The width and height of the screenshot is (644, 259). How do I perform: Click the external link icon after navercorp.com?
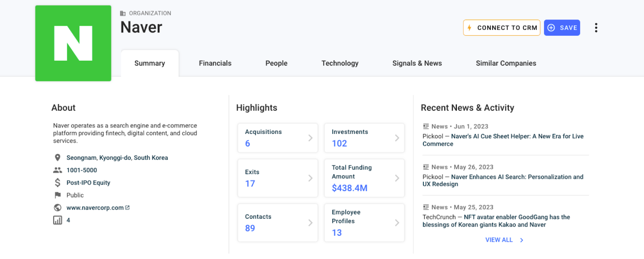128,208
